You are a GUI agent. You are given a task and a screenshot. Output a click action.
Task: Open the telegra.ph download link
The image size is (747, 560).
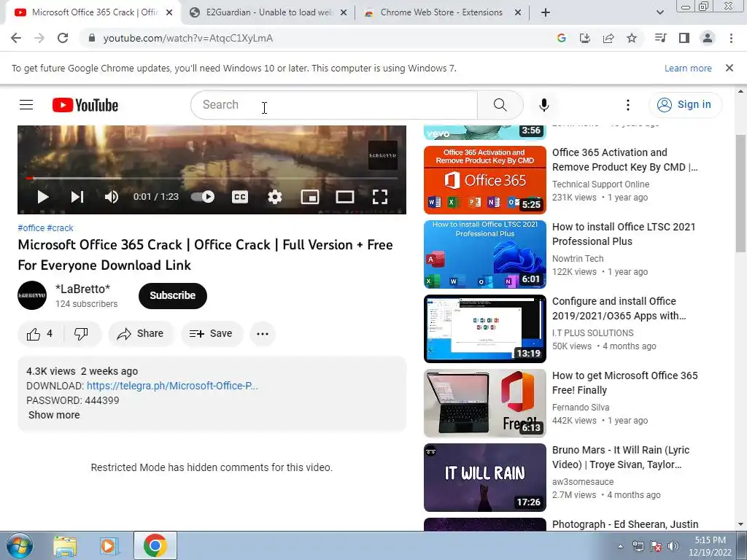pyautogui.click(x=172, y=386)
